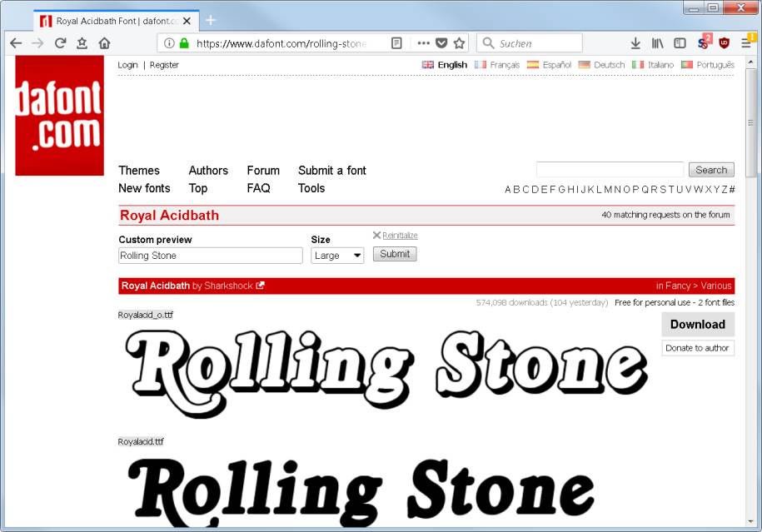The width and height of the screenshot is (762, 532).
Task: Click the Register link
Action: [x=164, y=65]
